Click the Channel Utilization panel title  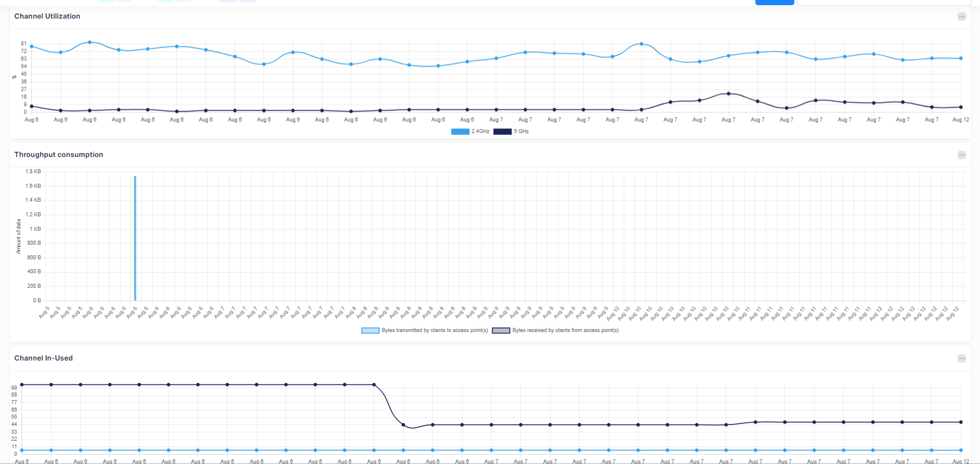(x=47, y=16)
